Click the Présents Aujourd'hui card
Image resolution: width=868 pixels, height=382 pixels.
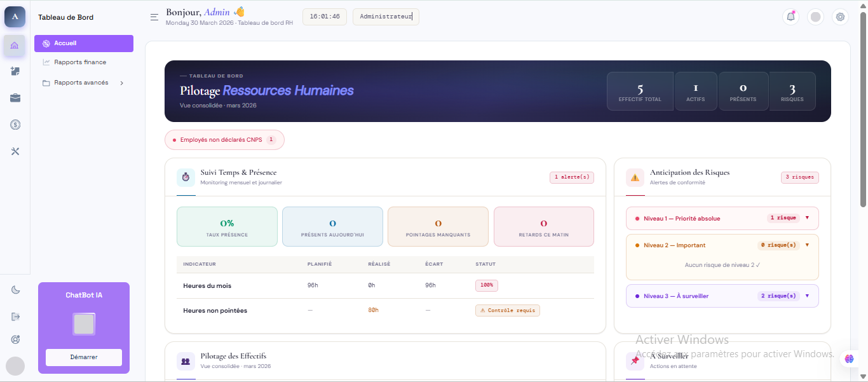(332, 226)
